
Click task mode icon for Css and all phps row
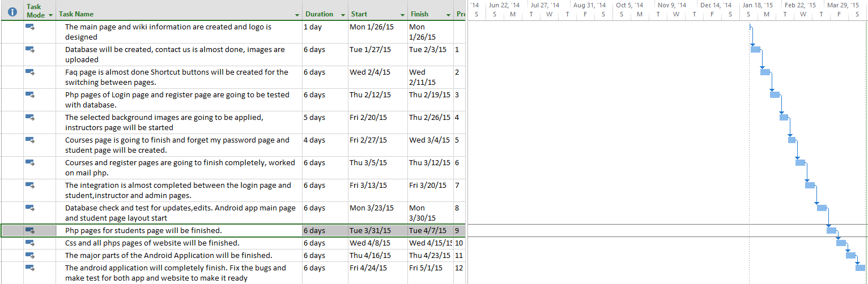coord(30,243)
